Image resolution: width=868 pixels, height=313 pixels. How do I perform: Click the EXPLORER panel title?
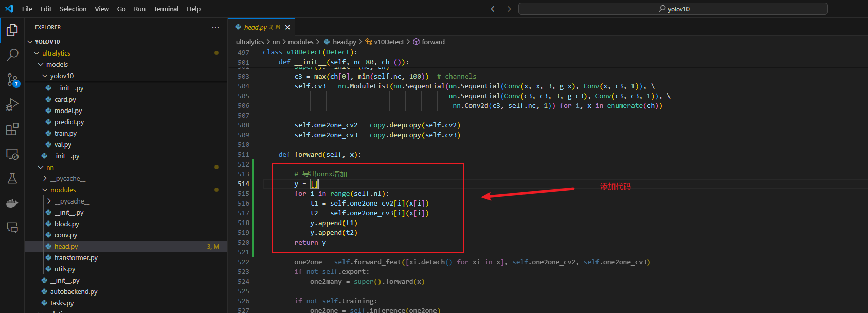click(x=48, y=27)
